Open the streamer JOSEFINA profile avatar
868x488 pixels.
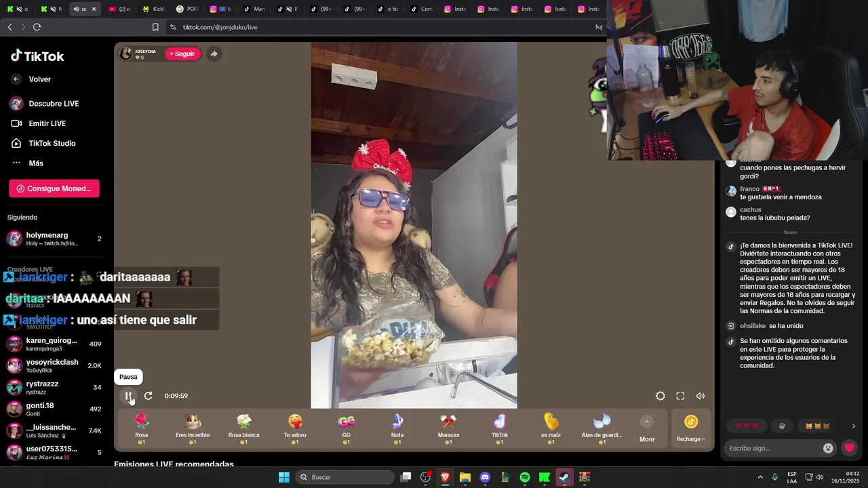pos(125,54)
